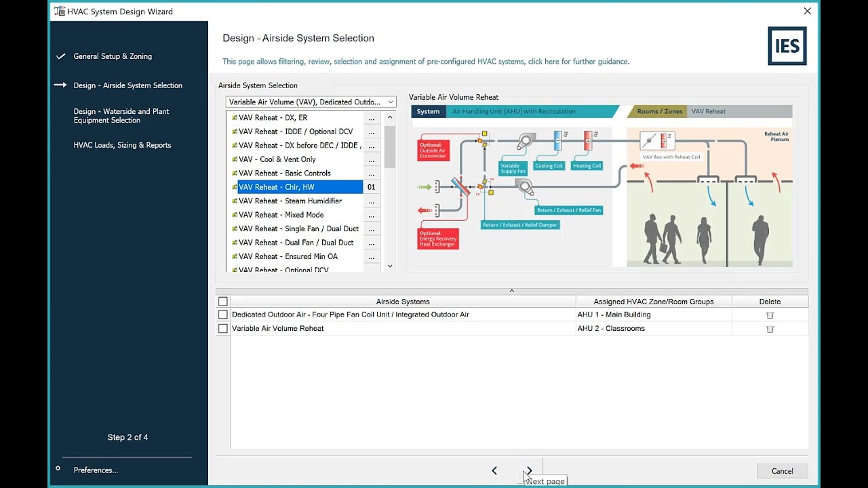This screenshot has width=868, height=488.
Task: Click the Heating Coil icon in diagram
Action: 588,141
